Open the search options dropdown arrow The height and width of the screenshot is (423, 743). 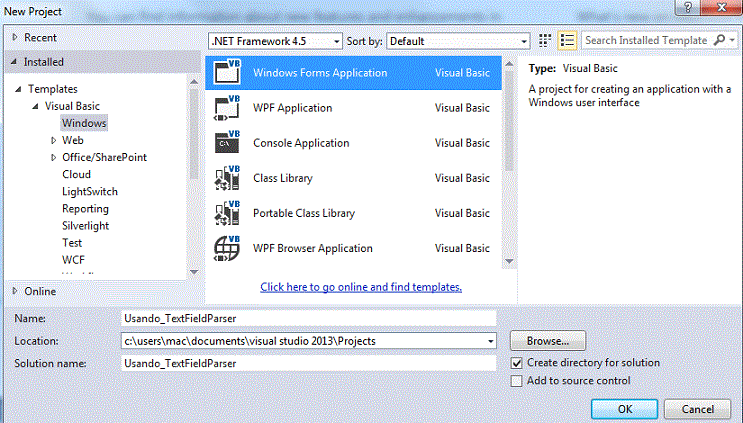point(733,40)
